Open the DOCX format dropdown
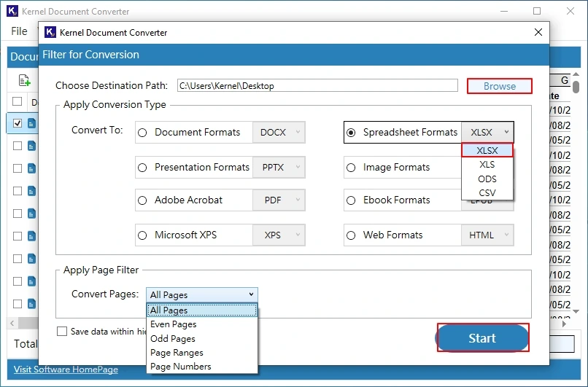Screen dimensions: 588x387 pos(279,132)
